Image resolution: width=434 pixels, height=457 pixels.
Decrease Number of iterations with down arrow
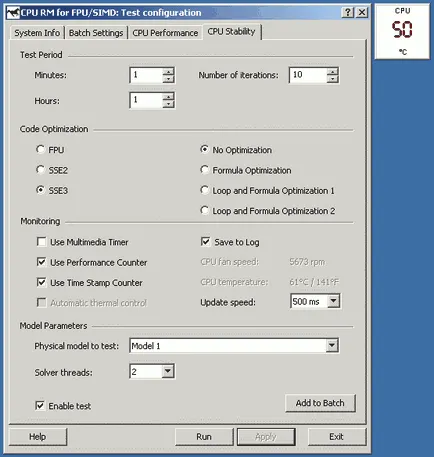[332, 79]
